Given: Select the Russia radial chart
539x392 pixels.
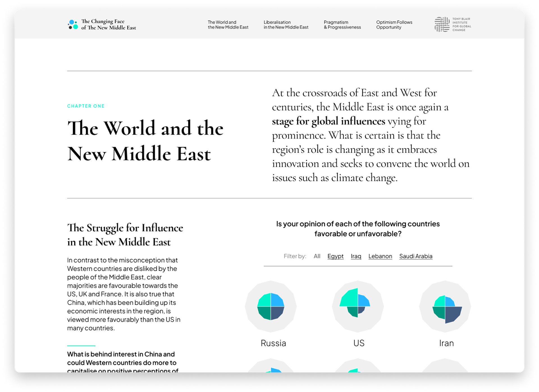Looking at the screenshot, I should coord(271,306).
